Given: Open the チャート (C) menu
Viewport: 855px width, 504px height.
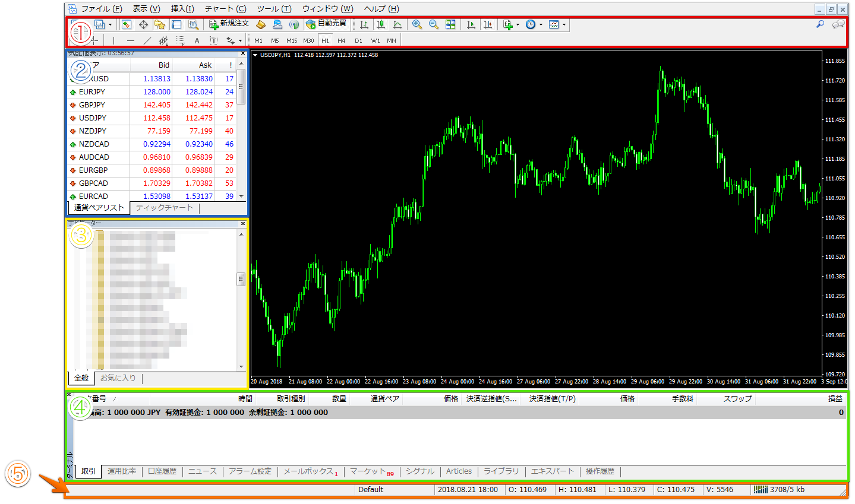Looking at the screenshot, I should 225,9.
